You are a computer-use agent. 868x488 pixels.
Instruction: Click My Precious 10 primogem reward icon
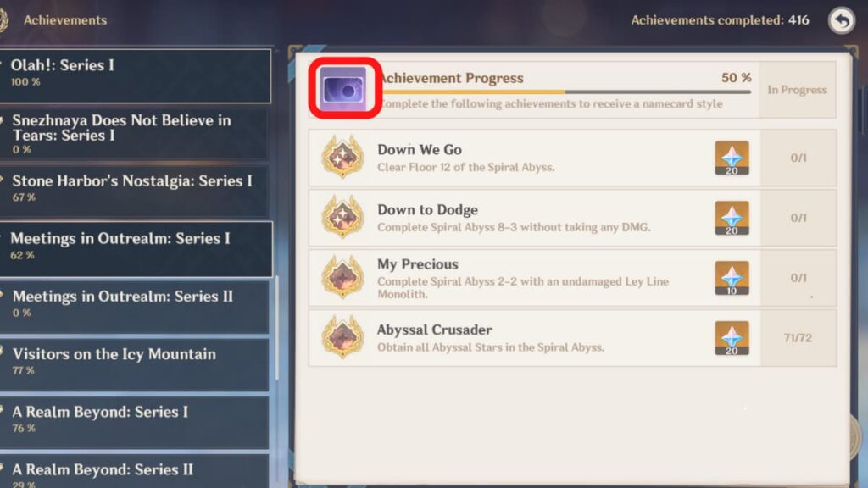coord(732,278)
